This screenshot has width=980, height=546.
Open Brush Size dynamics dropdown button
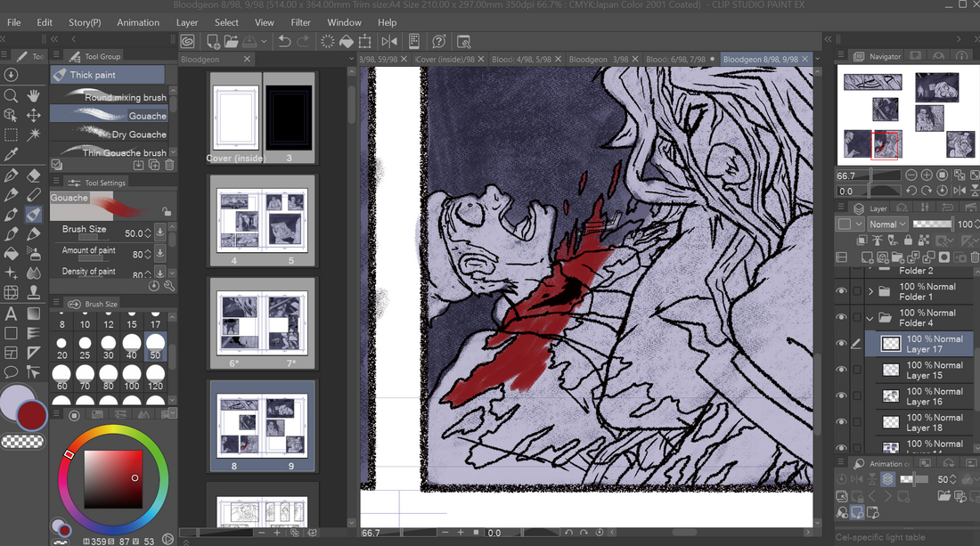point(160,232)
